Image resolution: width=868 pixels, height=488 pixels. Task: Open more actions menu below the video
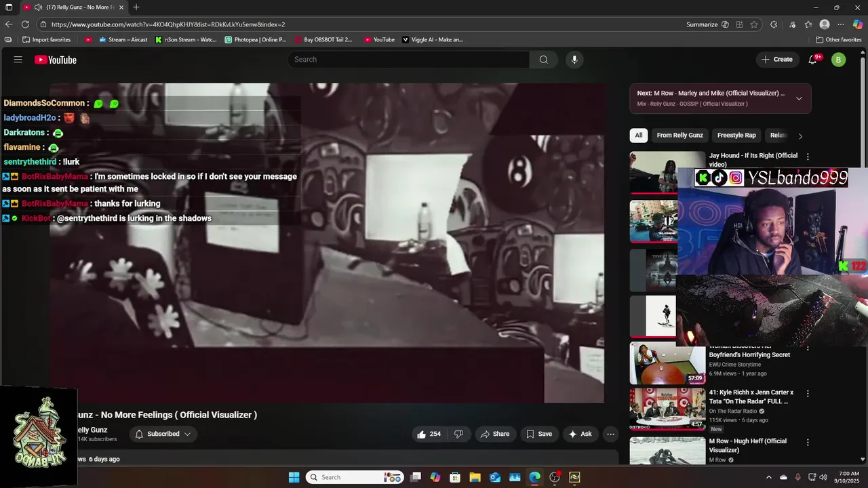[x=610, y=434]
